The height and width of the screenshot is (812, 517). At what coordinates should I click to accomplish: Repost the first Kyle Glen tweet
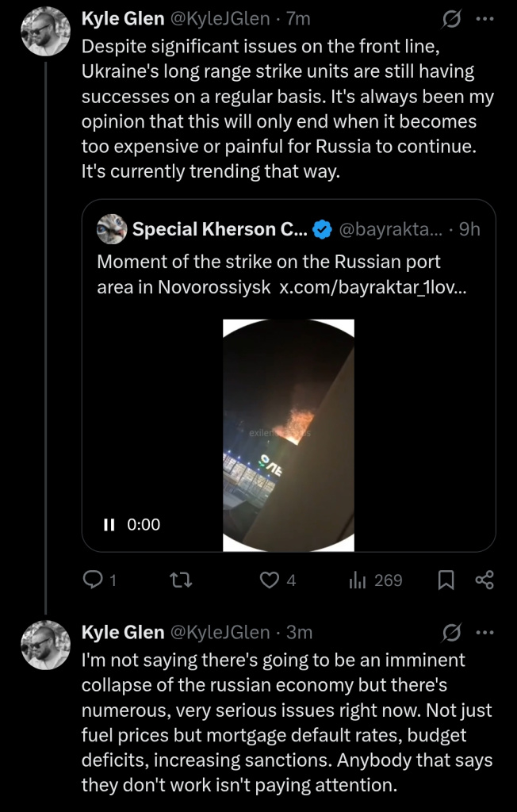[x=182, y=580]
